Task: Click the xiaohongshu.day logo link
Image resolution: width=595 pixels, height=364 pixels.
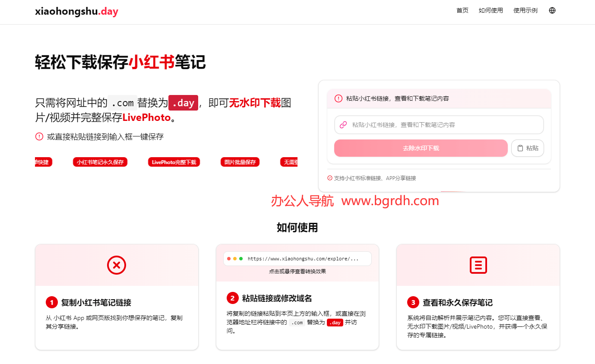Action: coord(76,12)
